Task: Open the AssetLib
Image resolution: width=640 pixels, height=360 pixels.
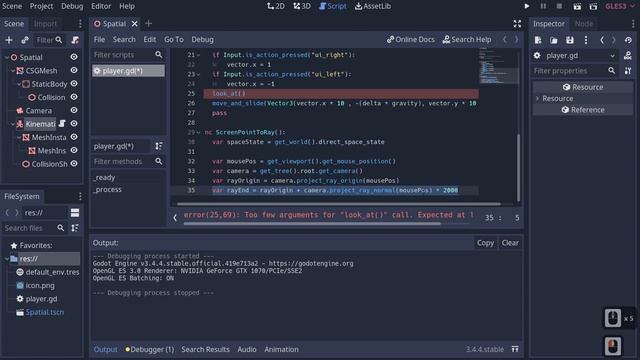Action: click(373, 6)
